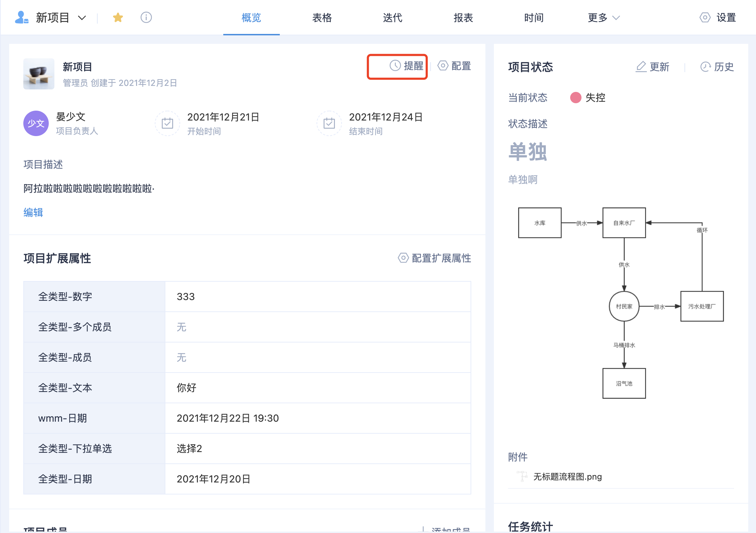Open 全类型-下拉单选 value 选择2
756x533 pixels.
click(189, 449)
